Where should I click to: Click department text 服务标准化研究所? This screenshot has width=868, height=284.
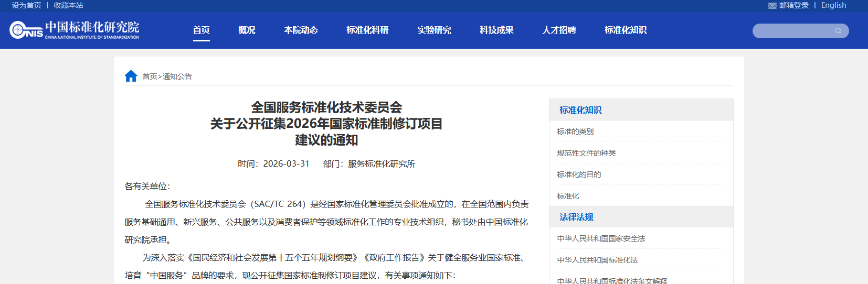(382, 163)
